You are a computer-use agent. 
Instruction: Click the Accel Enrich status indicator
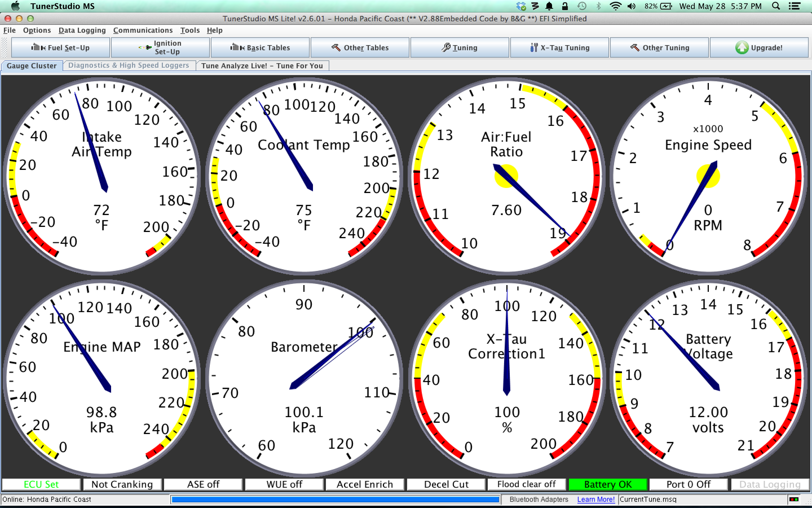(x=365, y=484)
